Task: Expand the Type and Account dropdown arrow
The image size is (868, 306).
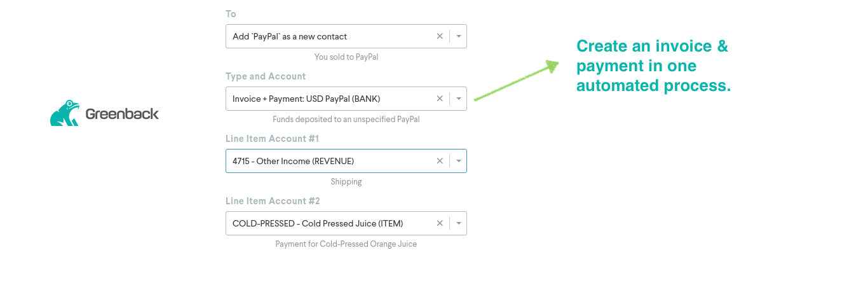Action: pyautogui.click(x=459, y=99)
